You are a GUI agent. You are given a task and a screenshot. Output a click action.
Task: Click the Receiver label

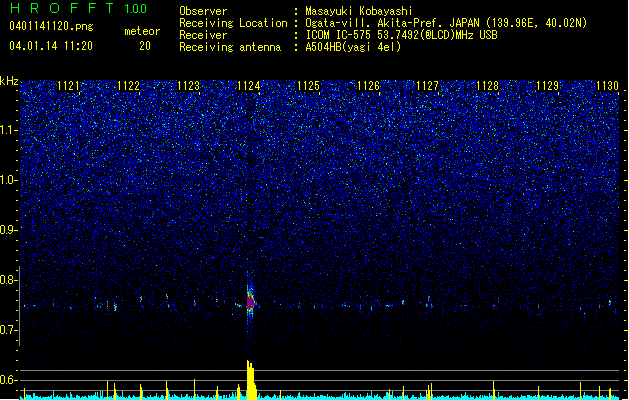click(x=203, y=35)
